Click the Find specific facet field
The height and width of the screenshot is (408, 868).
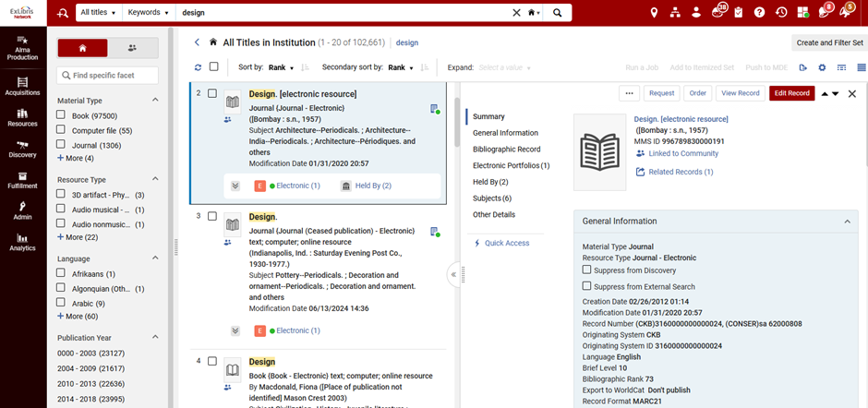(107, 76)
